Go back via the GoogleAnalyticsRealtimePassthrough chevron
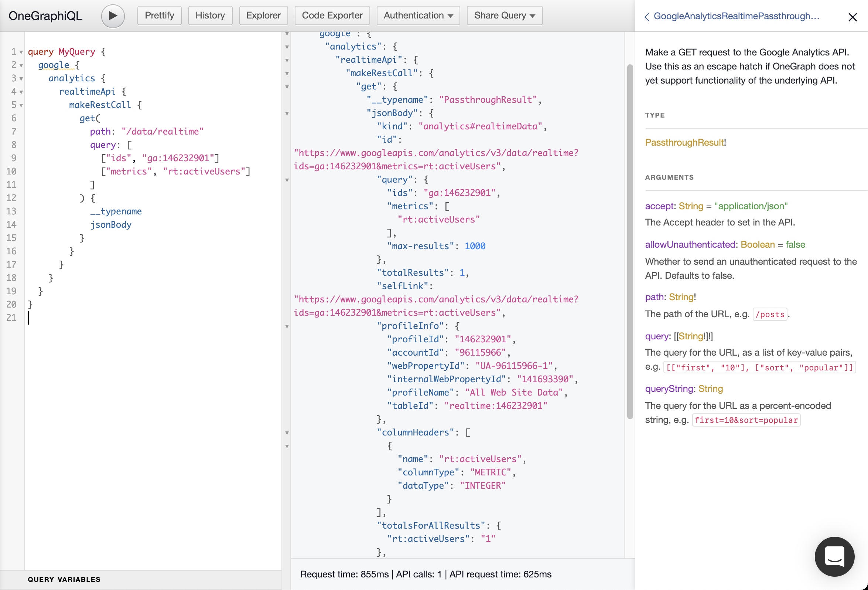The image size is (868, 590). pyautogui.click(x=647, y=17)
